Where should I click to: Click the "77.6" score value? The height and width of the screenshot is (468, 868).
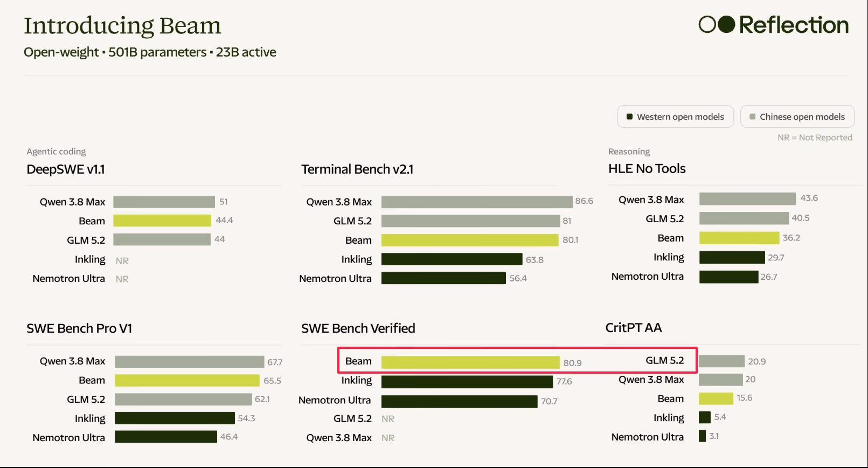pos(564,381)
